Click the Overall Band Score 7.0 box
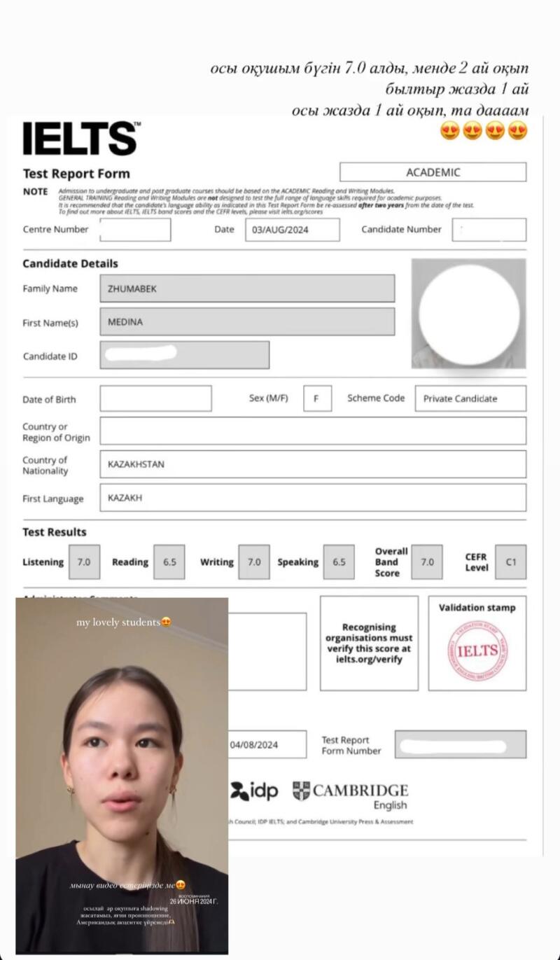 pyautogui.click(x=427, y=562)
